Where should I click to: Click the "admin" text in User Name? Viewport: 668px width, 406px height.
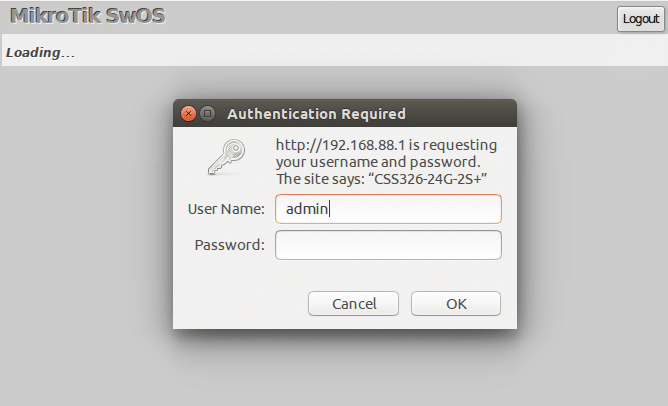pyautogui.click(x=307, y=209)
